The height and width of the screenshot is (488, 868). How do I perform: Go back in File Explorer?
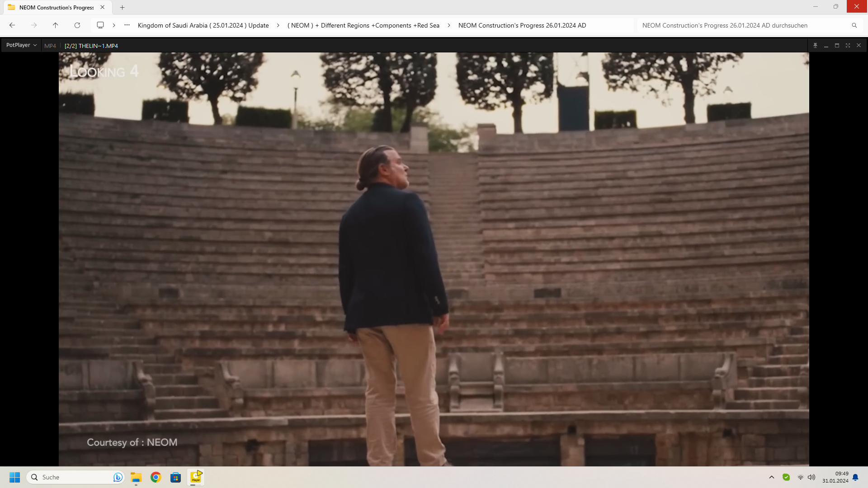point(12,25)
